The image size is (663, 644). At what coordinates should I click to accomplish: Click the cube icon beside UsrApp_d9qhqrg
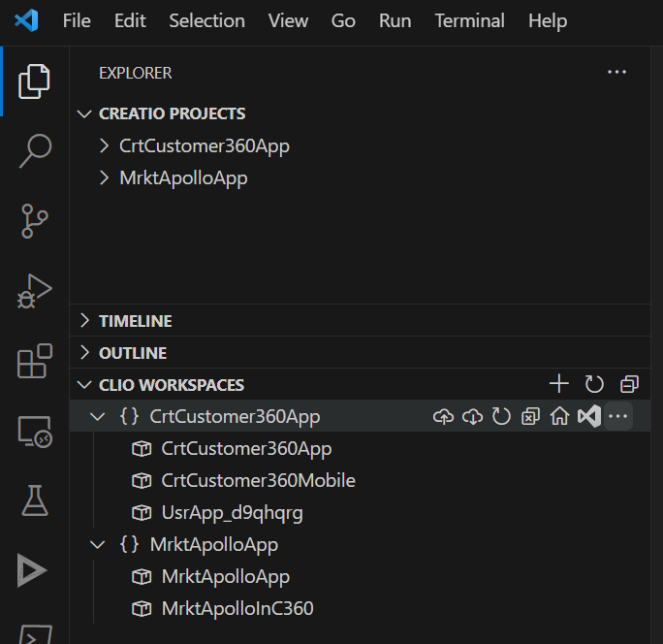pos(142,513)
